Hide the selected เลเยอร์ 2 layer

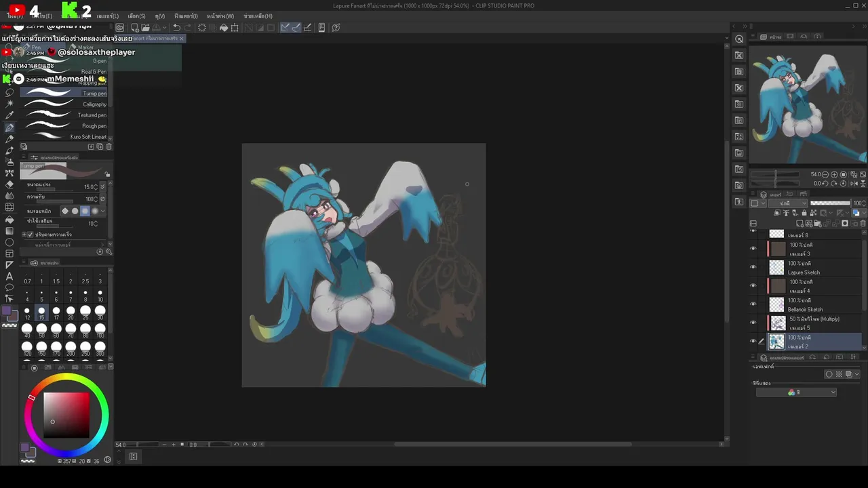tap(753, 342)
